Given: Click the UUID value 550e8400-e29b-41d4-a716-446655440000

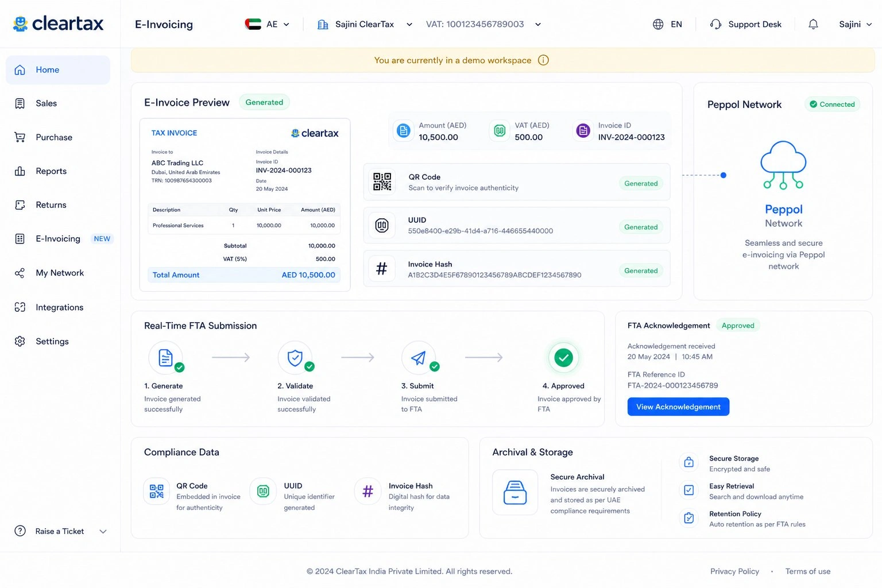Looking at the screenshot, I should pyautogui.click(x=481, y=231).
